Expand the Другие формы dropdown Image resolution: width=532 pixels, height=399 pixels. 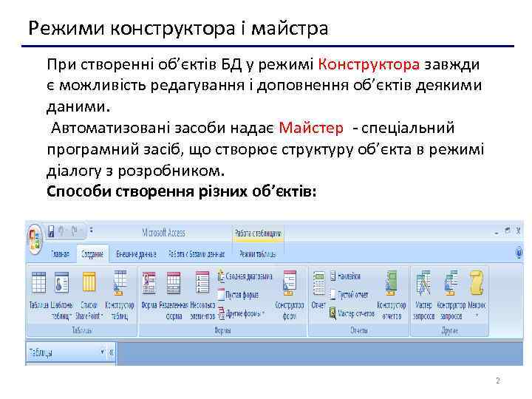tap(242, 313)
